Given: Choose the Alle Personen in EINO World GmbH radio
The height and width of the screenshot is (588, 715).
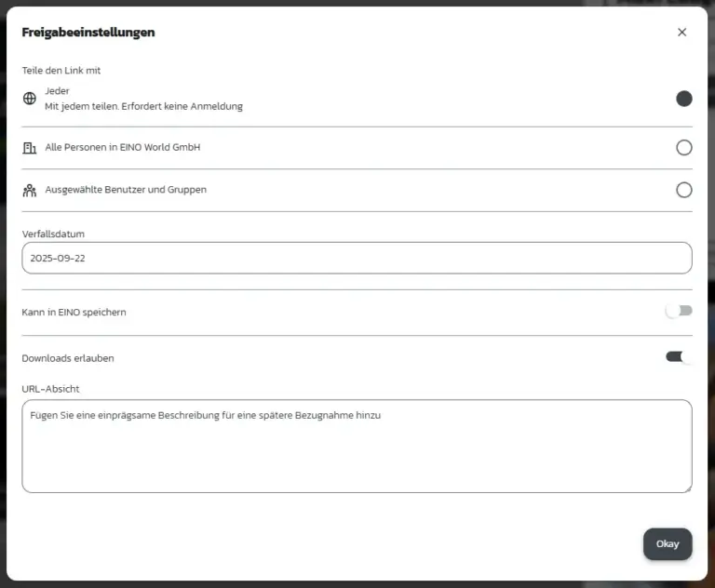Looking at the screenshot, I should [684, 148].
